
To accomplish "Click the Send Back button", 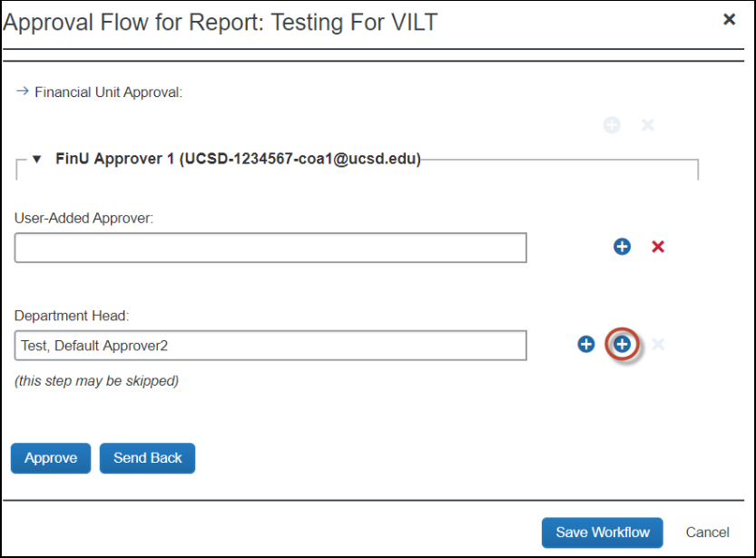I will click(147, 458).
